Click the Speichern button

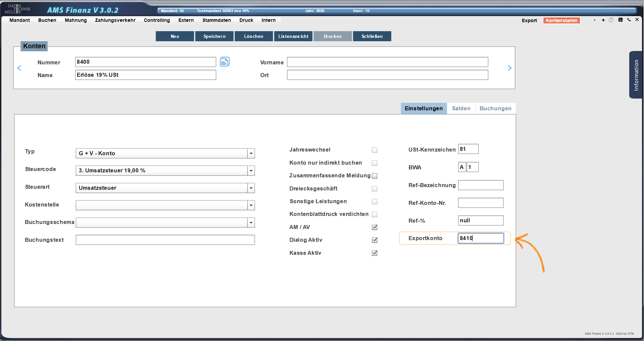click(214, 36)
